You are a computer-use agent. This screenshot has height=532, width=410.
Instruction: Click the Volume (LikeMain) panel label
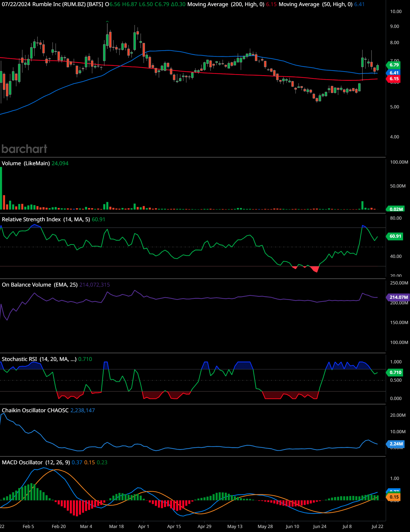pos(26,163)
